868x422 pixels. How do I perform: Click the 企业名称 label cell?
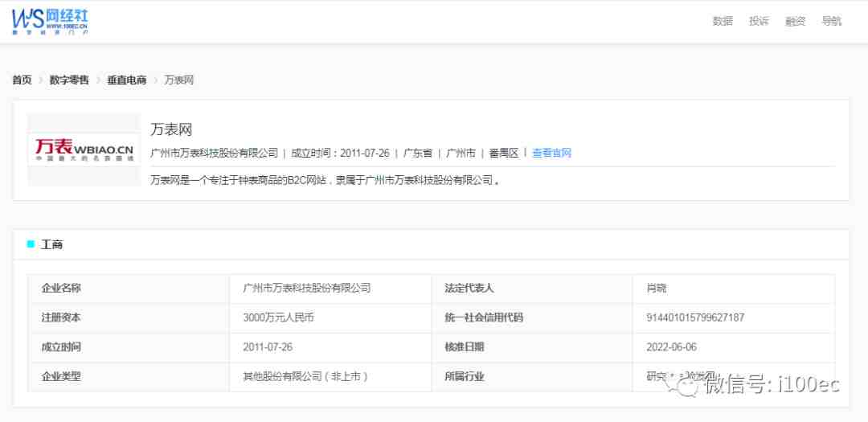click(x=129, y=289)
